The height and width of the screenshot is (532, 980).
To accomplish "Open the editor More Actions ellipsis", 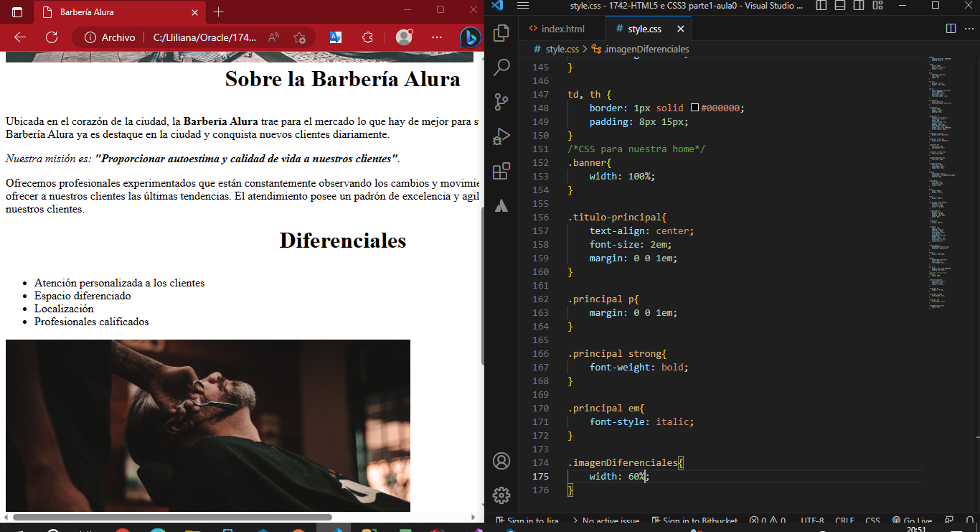I will 969,29.
